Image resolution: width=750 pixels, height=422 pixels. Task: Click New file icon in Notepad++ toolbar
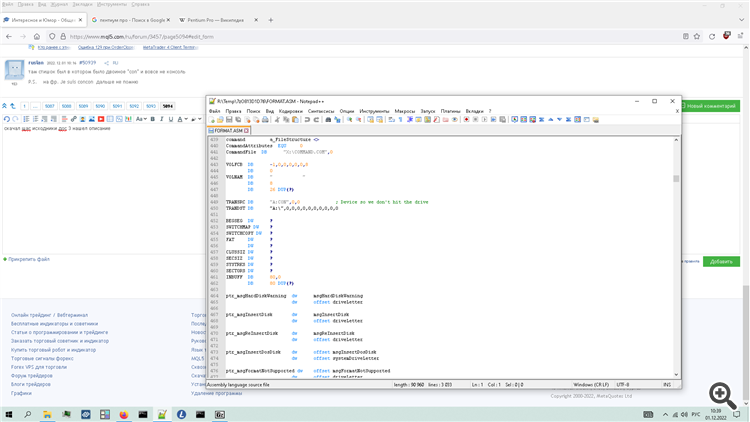[211, 120]
